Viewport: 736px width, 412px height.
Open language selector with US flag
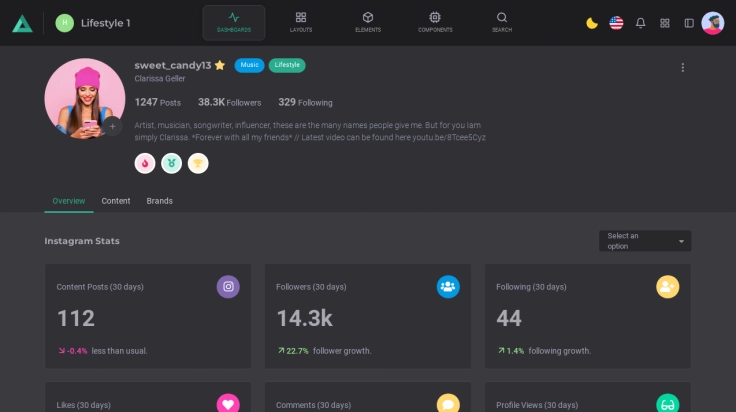pos(616,23)
